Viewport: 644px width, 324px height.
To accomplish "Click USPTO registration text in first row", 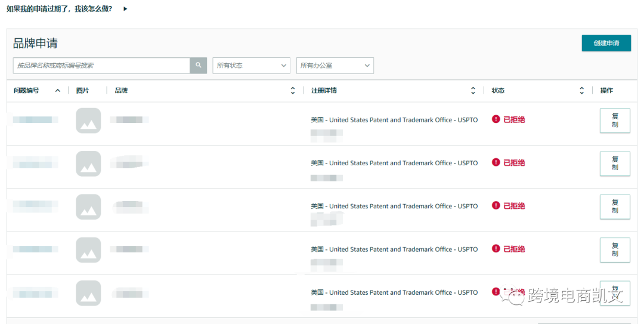I will coord(394,120).
